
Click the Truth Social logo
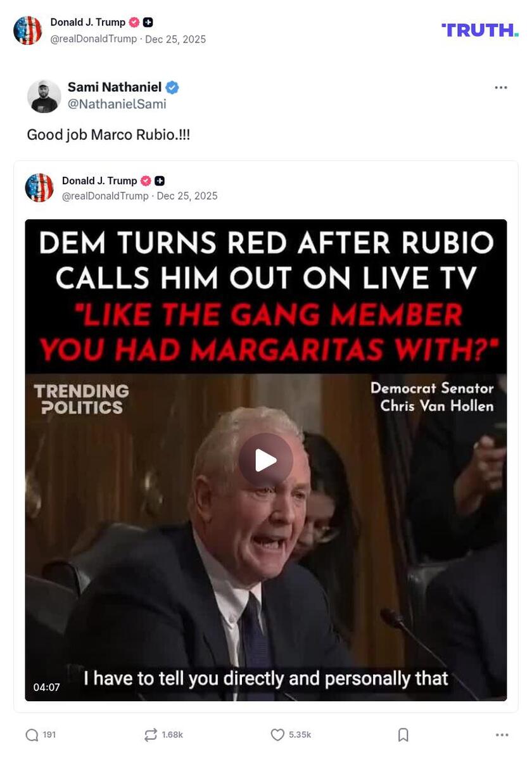coord(480,30)
